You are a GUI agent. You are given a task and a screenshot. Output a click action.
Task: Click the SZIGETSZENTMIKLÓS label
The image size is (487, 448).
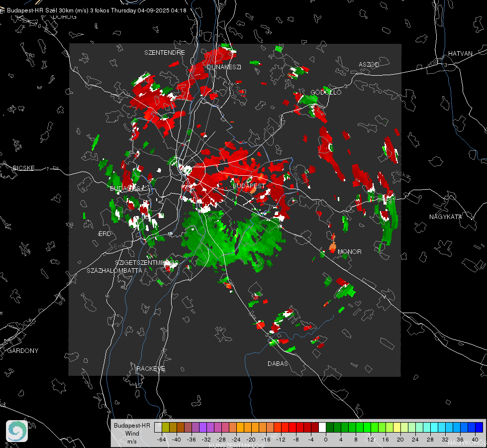click(x=147, y=263)
